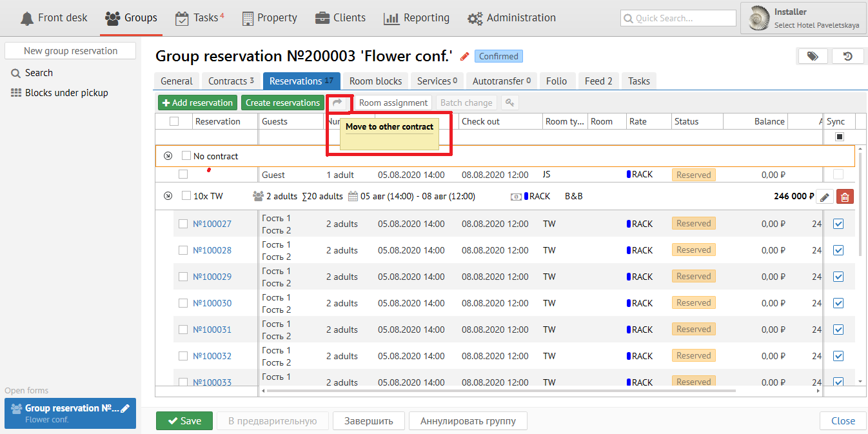The image size is (868, 434).
Task: Click the horizontal scrollbar under the reservations grid
Action: pyautogui.click(x=451, y=391)
